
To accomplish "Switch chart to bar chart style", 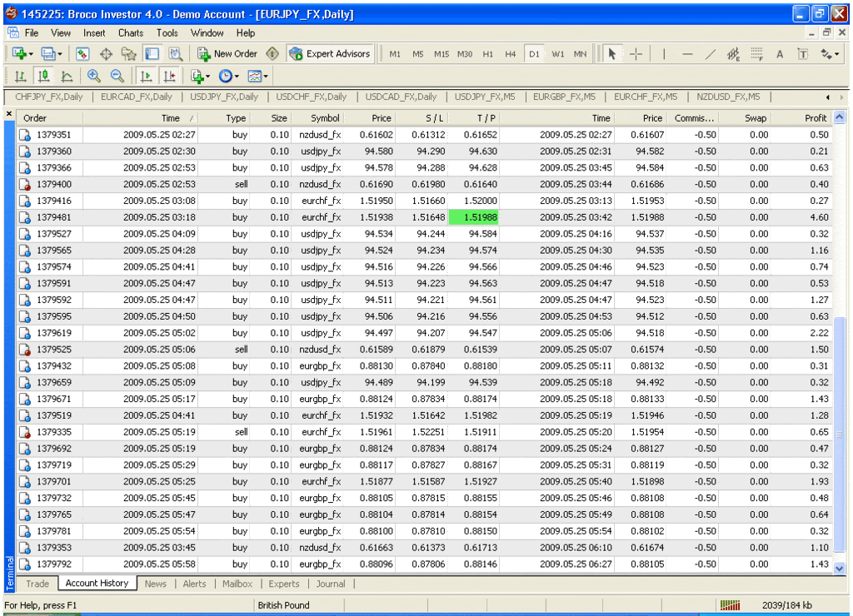I will 21,76.
